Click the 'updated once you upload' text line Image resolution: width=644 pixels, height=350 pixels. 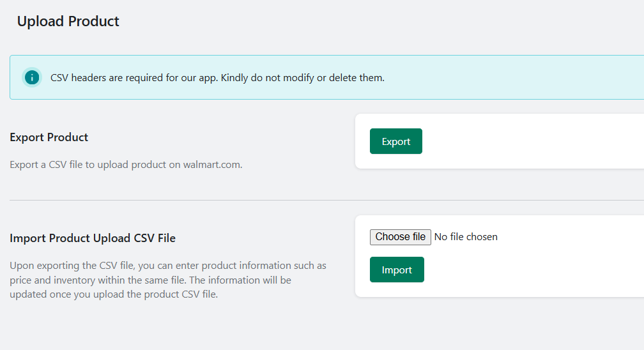coord(114,294)
